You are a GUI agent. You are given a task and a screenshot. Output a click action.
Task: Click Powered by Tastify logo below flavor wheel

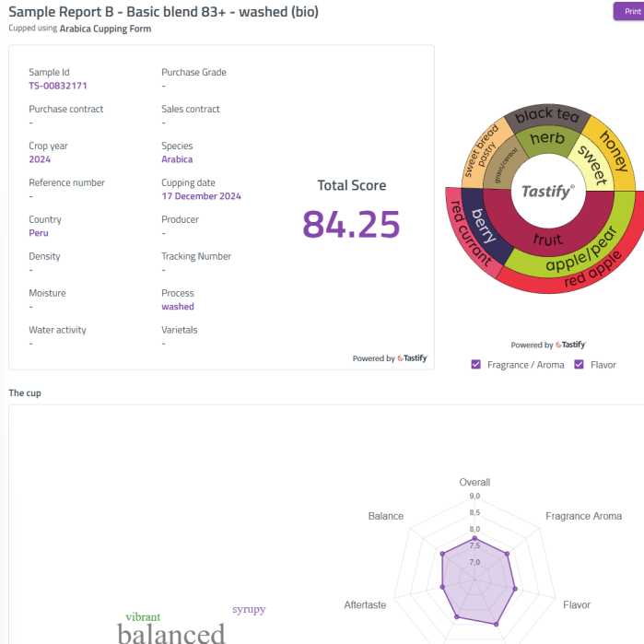click(x=547, y=345)
